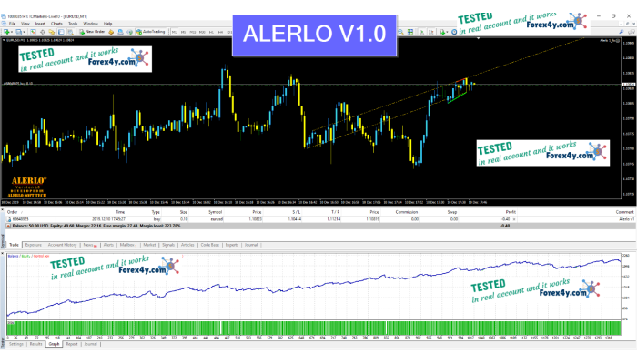Open the Charts menu

pyautogui.click(x=56, y=24)
